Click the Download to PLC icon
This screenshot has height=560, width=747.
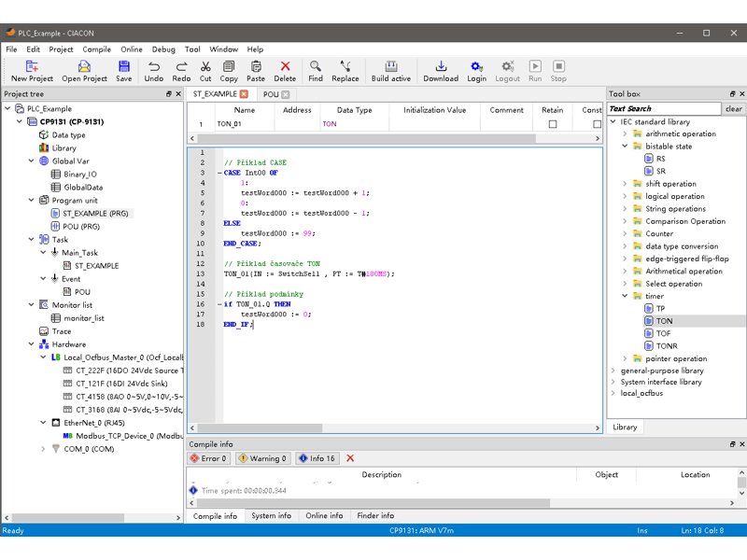coord(441,67)
